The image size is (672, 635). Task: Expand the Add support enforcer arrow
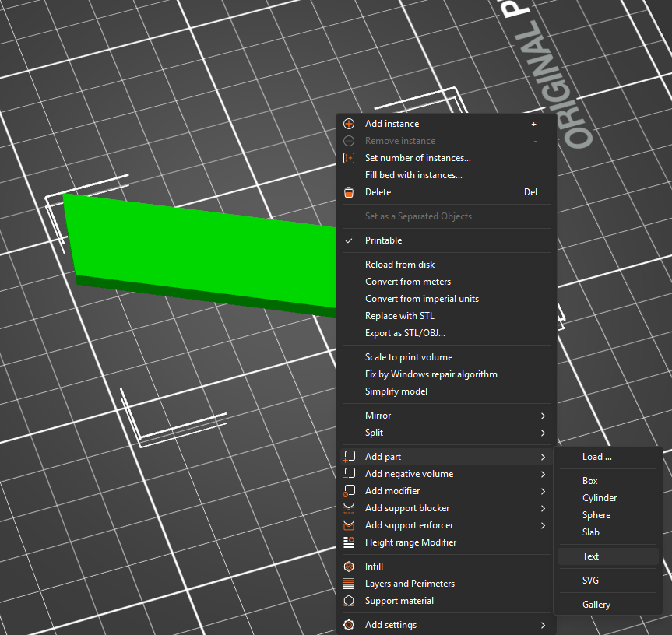pos(543,525)
